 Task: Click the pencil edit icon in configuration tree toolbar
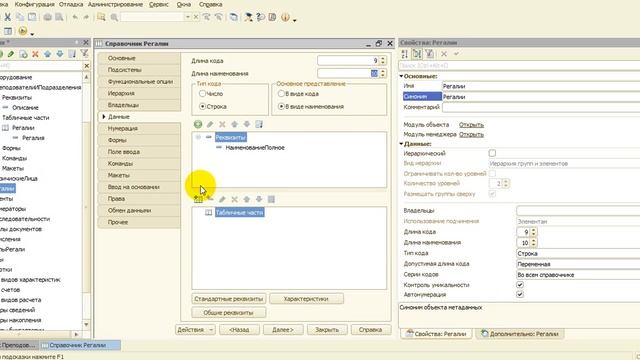[11, 54]
